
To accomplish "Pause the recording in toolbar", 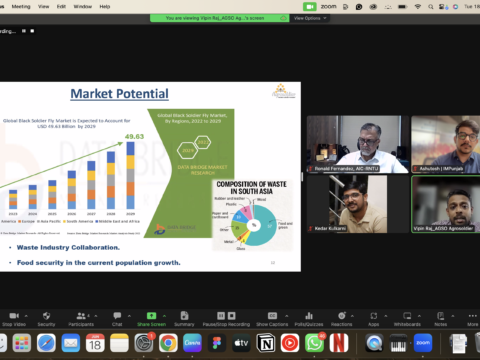I will pos(221,316).
